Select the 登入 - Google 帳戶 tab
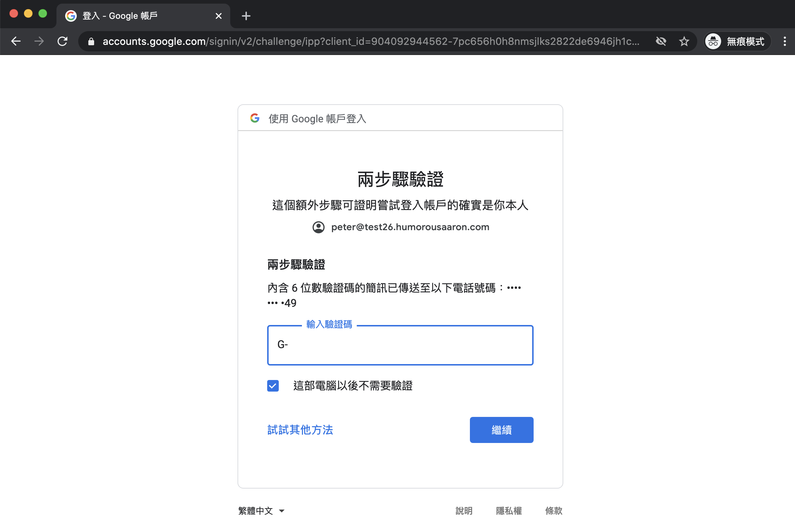Image resolution: width=795 pixels, height=532 pixels. pos(143,16)
